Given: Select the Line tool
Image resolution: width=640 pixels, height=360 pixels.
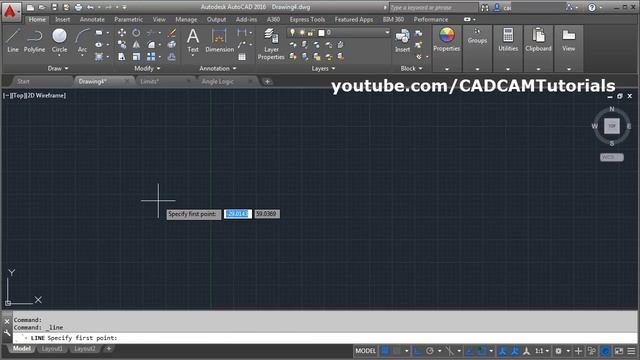Looking at the screenshot, I should (x=13, y=41).
